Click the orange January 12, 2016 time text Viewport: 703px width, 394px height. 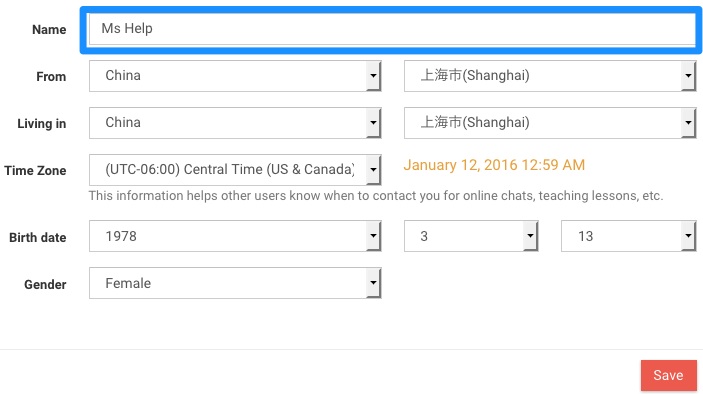pyautogui.click(x=494, y=165)
